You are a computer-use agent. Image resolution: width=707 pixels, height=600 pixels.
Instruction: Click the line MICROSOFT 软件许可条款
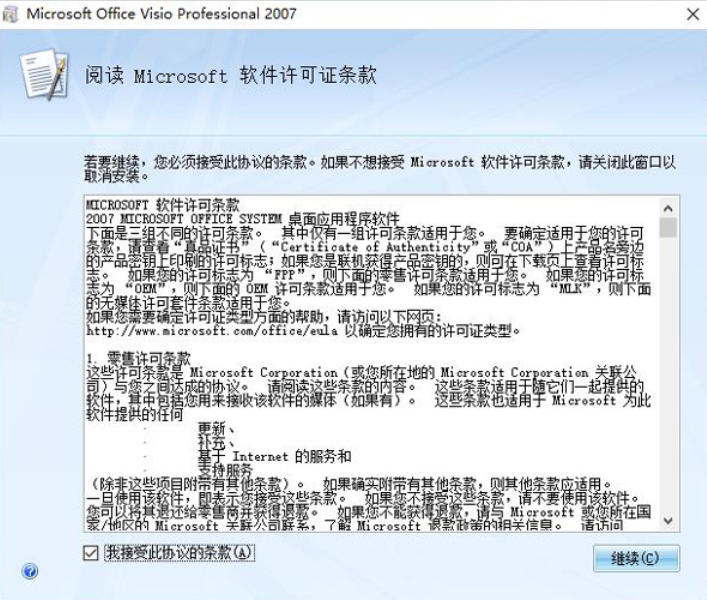tap(163, 205)
